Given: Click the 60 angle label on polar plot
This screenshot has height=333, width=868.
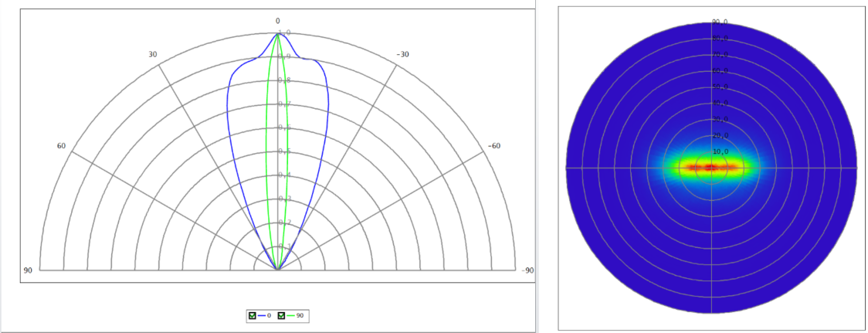Looking at the screenshot, I should point(62,146).
